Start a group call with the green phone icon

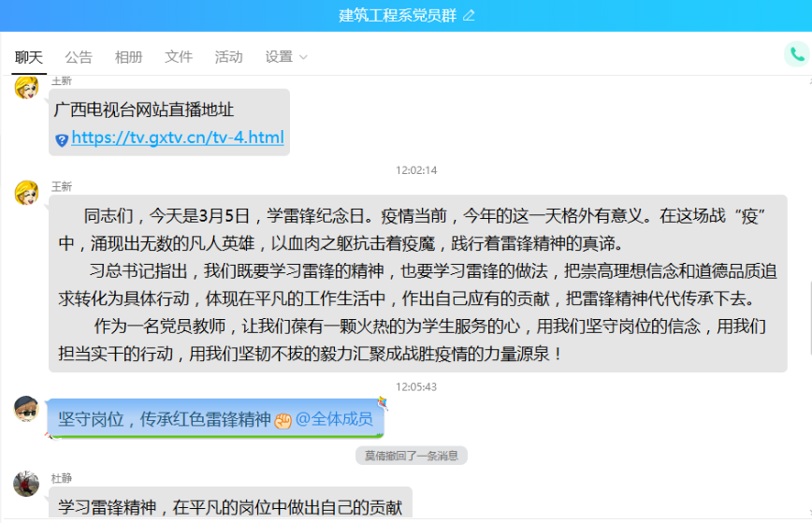797,54
